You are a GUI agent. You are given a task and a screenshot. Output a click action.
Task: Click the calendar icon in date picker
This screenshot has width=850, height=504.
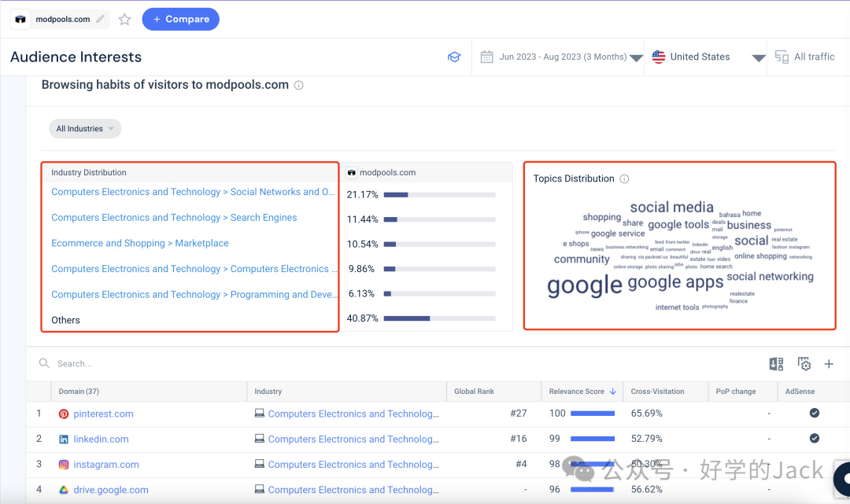487,57
